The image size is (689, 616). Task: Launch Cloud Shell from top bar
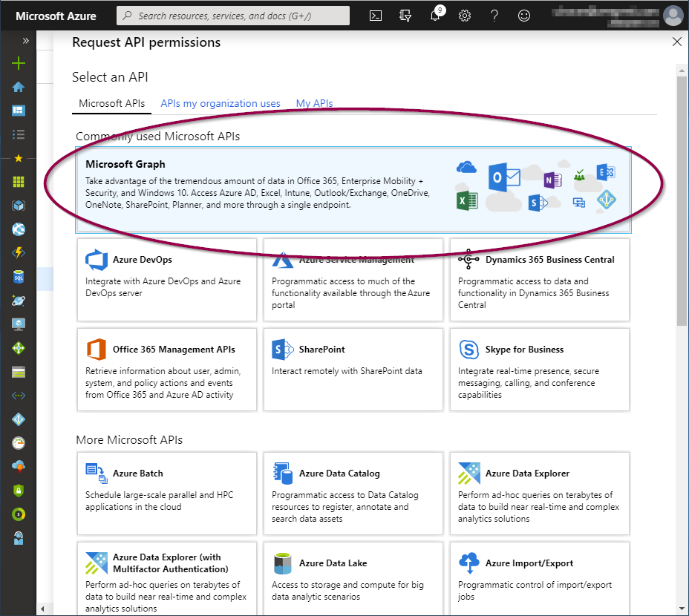coord(376,16)
